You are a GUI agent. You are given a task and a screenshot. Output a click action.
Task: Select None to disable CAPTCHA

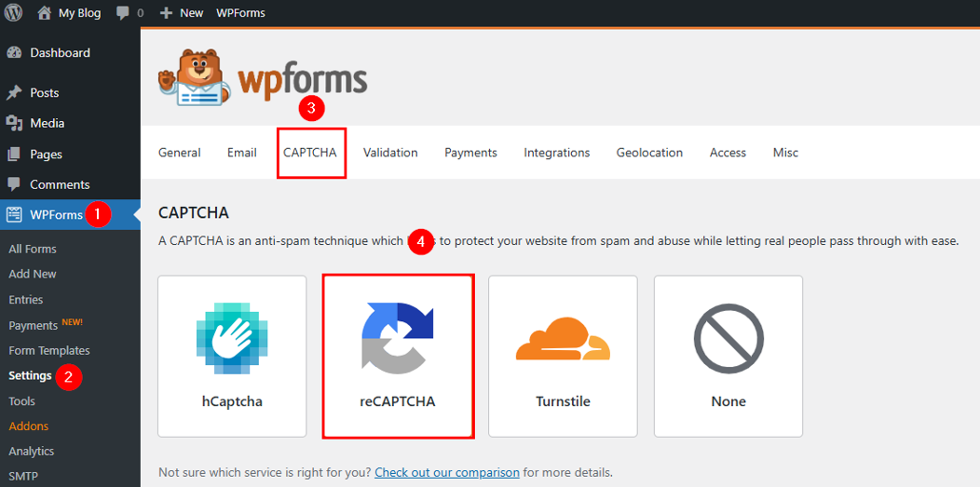728,356
